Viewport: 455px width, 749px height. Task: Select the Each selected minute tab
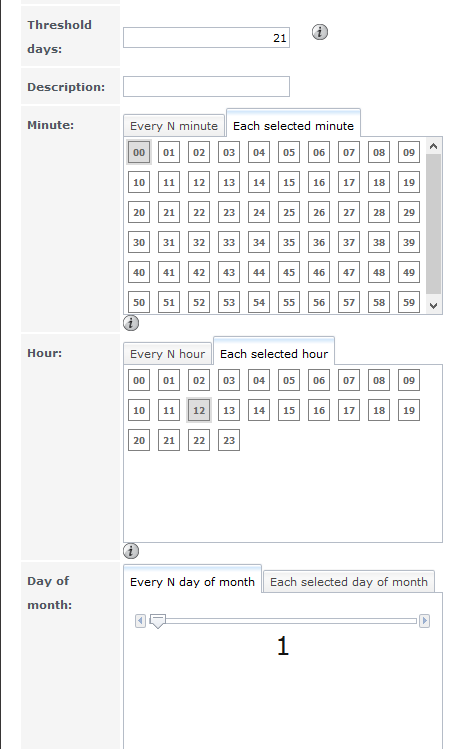pyautogui.click(x=293, y=126)
